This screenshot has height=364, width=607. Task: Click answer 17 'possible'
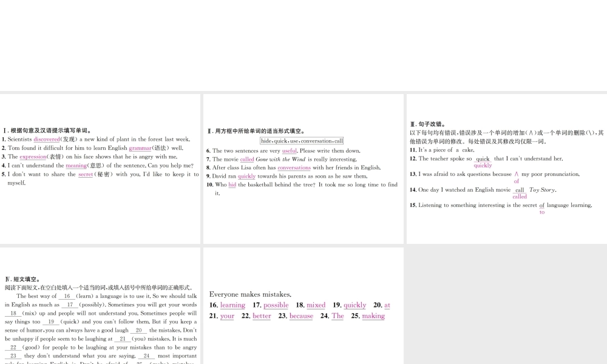coord(276,305)
